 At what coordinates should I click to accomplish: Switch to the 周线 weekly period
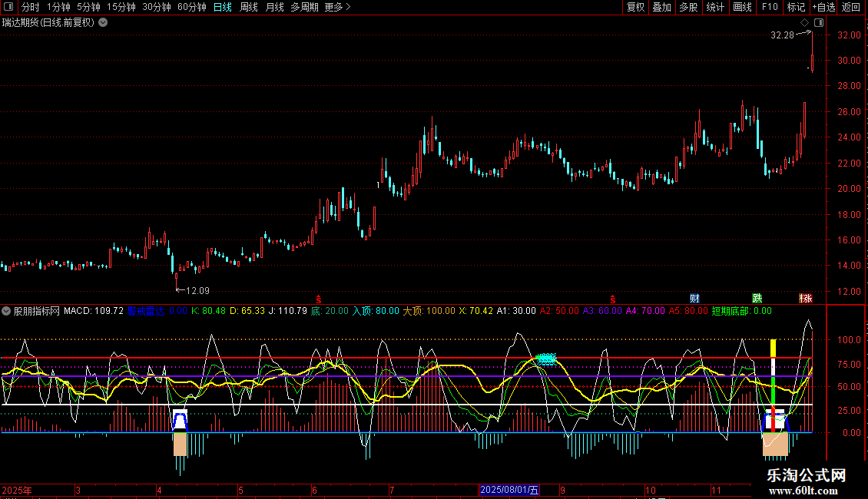249,8
